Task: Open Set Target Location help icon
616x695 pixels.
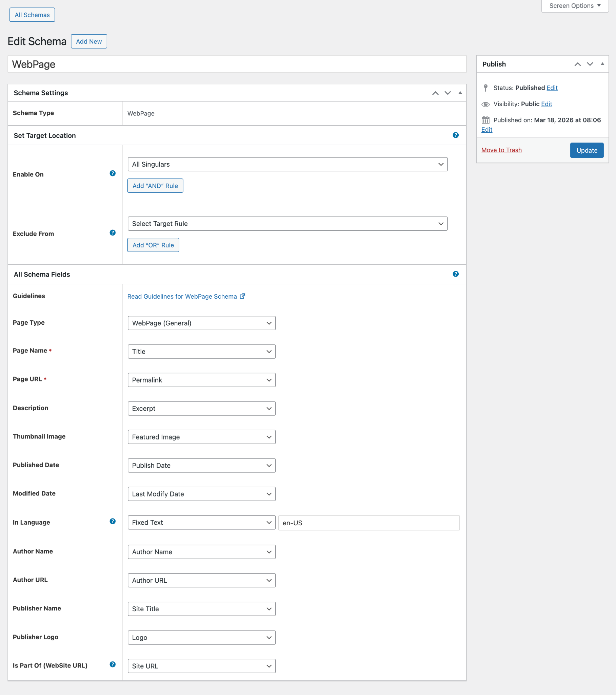Action: coord(456,135)
